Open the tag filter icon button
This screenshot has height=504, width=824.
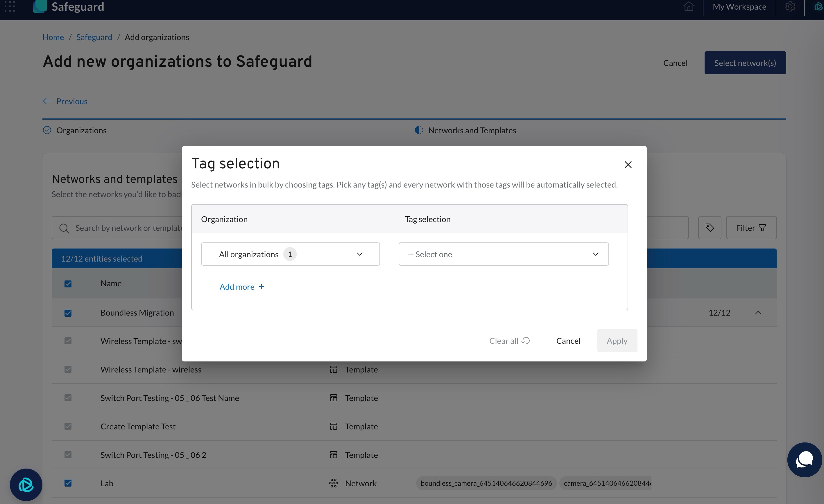[709, 228]
